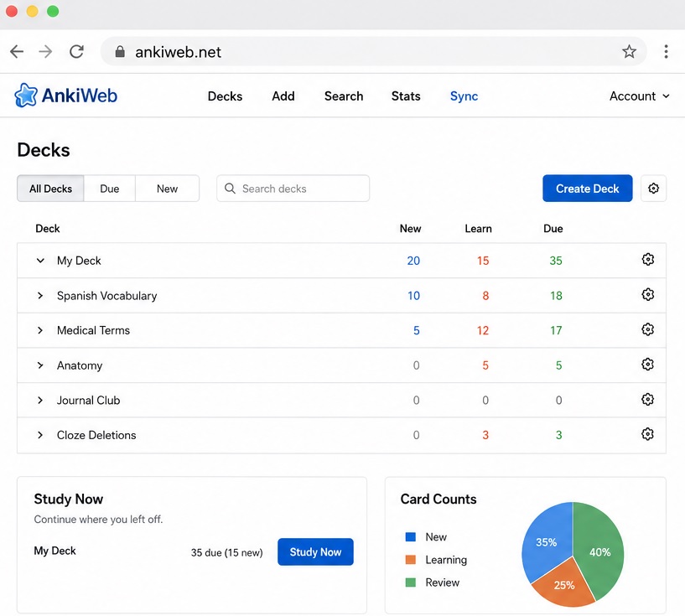
Task: Click the ankiweb.net address bar
Action: click(373, 51)
